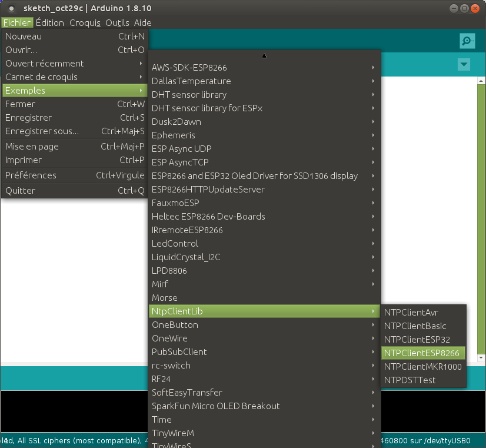486x448 pixels.
Task: Open the Aide menu
Action: (x=142, y=23)
